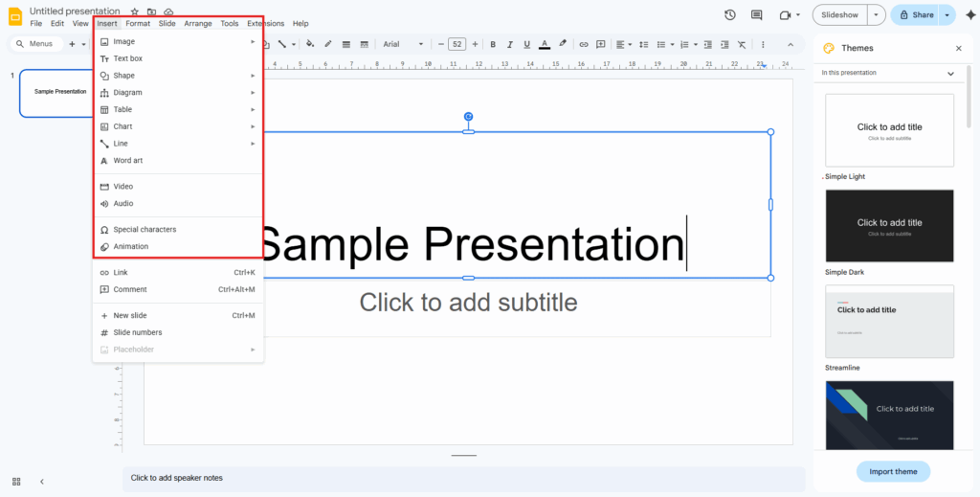The image size is (980, 497).
Task: Click the insert link toolbar icon
Action: point(582,44)
